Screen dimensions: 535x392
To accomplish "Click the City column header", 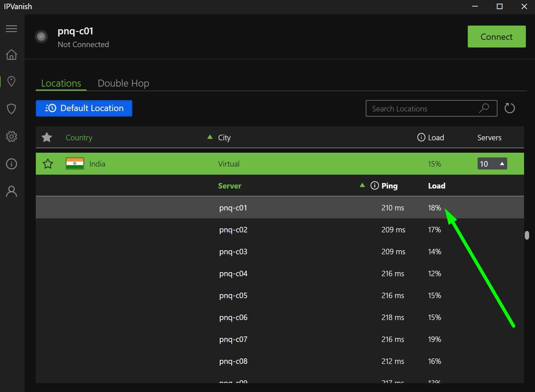I will tap(224, 138).
